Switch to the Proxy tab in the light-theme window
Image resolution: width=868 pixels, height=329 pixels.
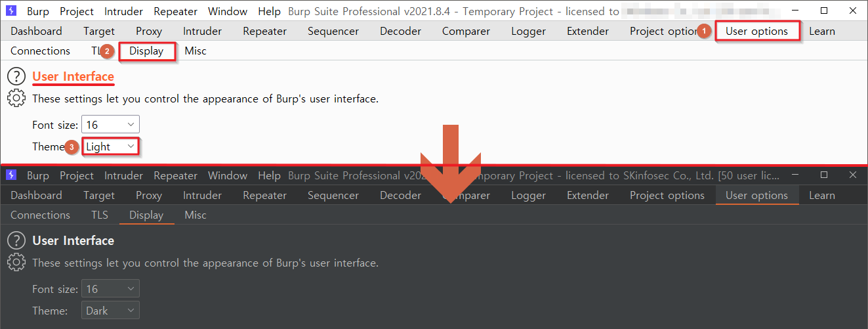[149, 31]
